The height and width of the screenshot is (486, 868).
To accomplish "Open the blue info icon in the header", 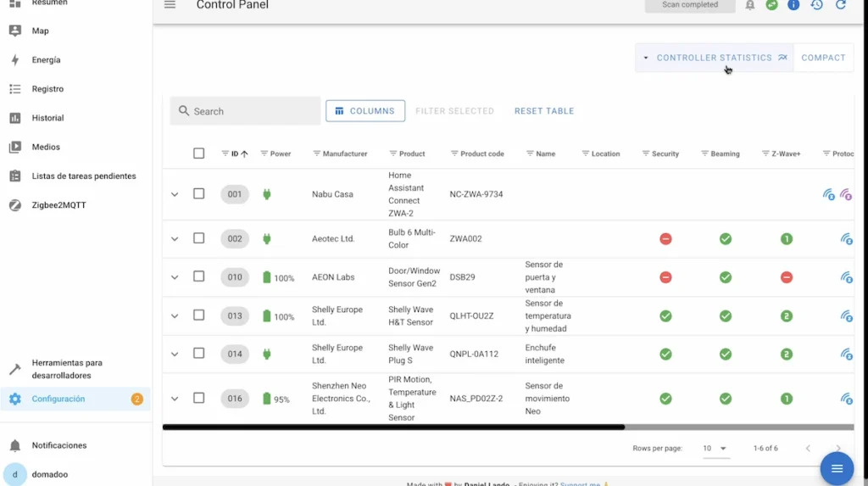I will click(793, 5).
